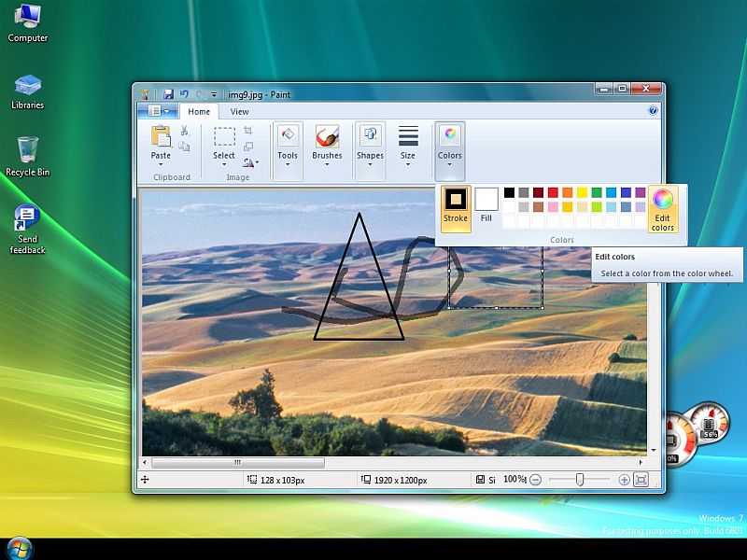747x560 pixels.
Task: Cut the selection with the scissors icon
Action: point(185,131)
